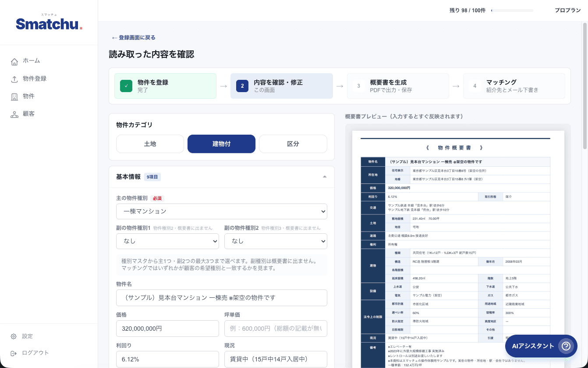Click the people icon for 顧客

[x=14, y=114]
